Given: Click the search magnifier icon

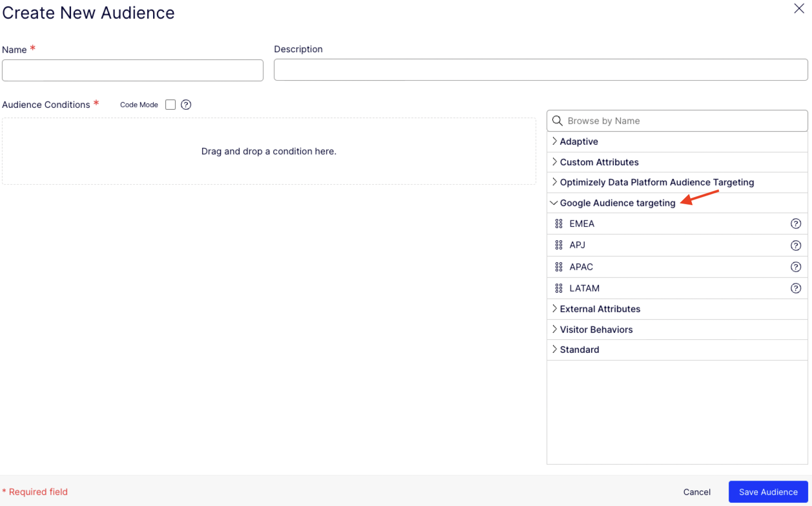Looking at the screenshot, I should [x=557, y=121].
